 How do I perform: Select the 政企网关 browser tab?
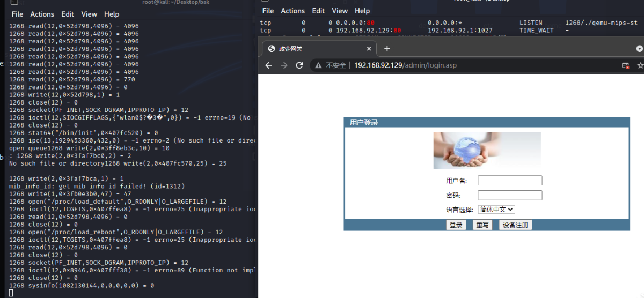tap(319, 49)
